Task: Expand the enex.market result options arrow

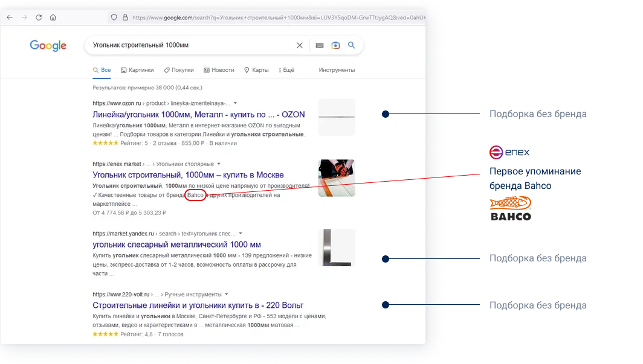Action: [219, 164]
